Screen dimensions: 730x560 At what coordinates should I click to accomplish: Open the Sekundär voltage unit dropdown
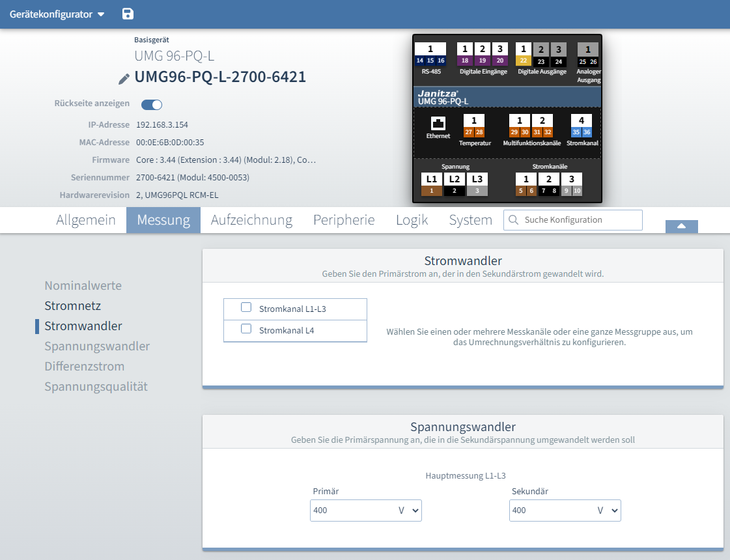tap(608, 511)
